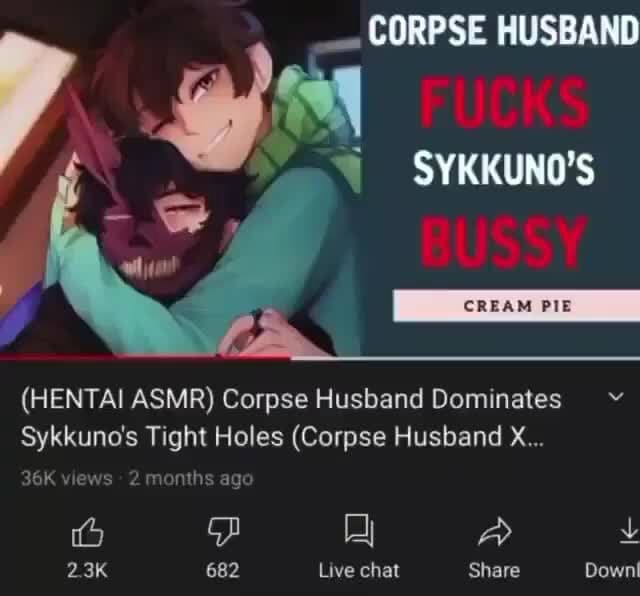Tap the white CORPSE HUSBAND heading in video

pos(503,30)
